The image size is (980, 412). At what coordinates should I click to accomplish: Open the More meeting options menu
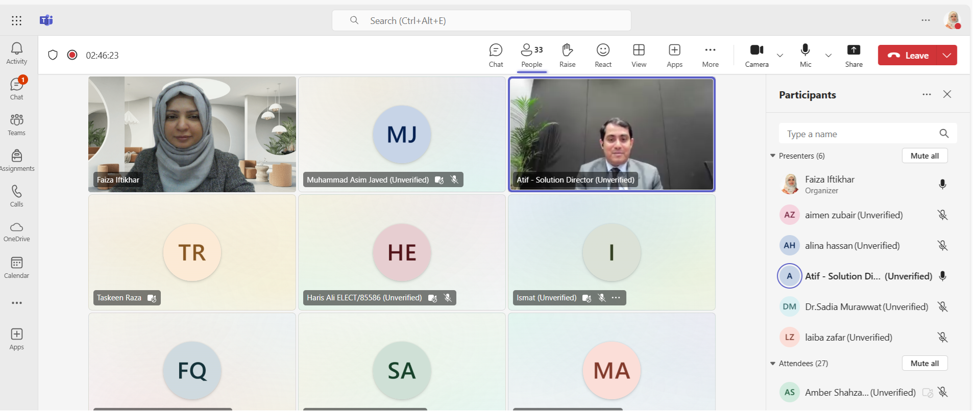pyautogui.click(x=710, y=55)
